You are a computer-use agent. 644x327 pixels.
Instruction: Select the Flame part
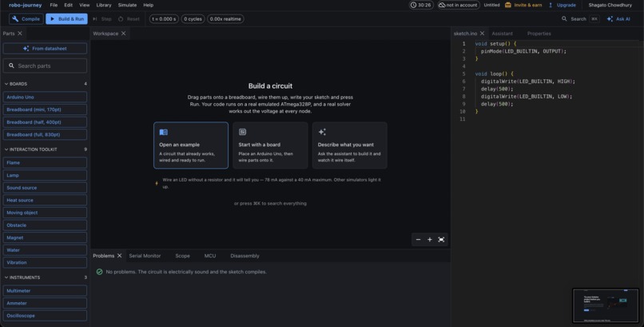[46, 162]
